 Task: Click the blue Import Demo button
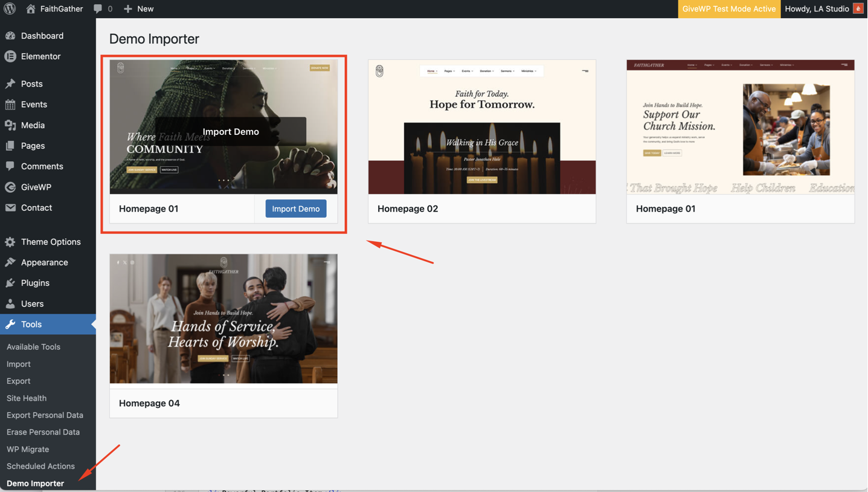[295, 209]
